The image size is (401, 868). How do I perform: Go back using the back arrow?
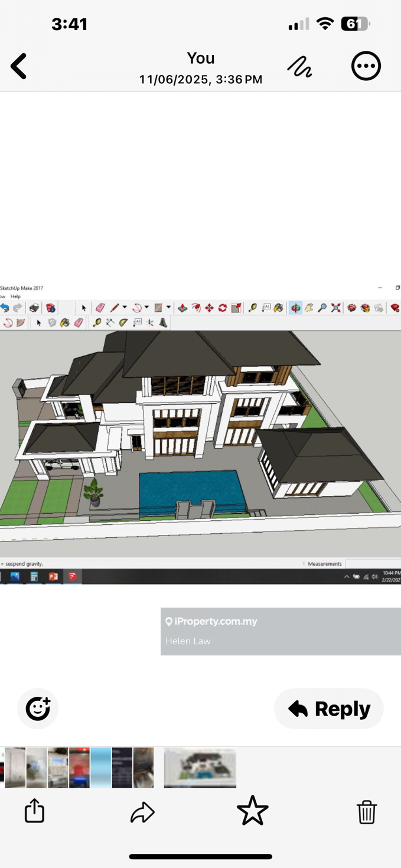pos(19,66)
